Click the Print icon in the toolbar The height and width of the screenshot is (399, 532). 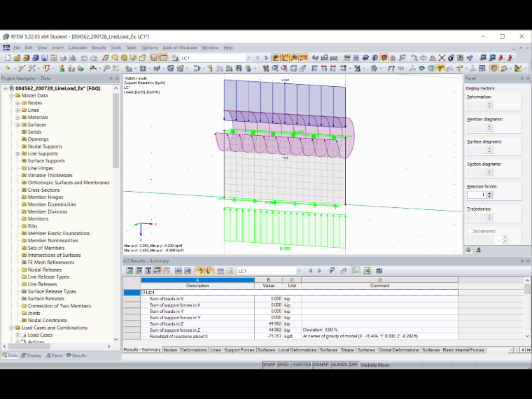pyautogui.click(x=63, y=58)
